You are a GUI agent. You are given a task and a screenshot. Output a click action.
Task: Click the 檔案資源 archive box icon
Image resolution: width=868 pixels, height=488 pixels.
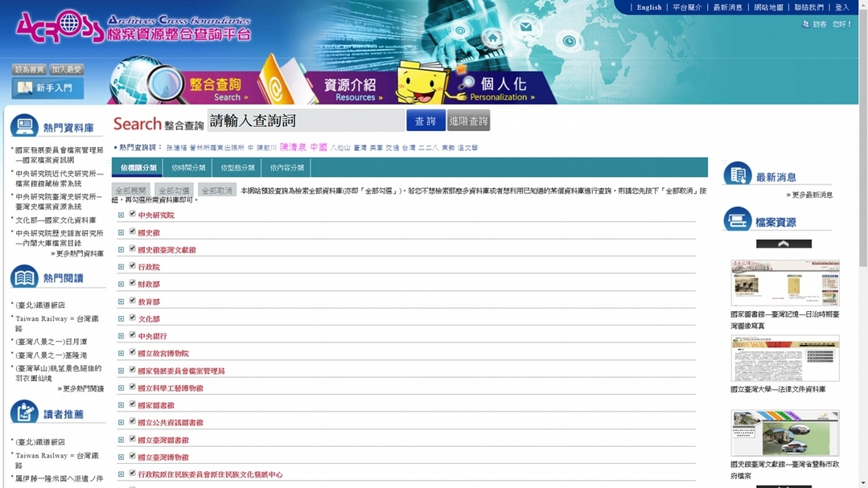[x=737, y=220]
